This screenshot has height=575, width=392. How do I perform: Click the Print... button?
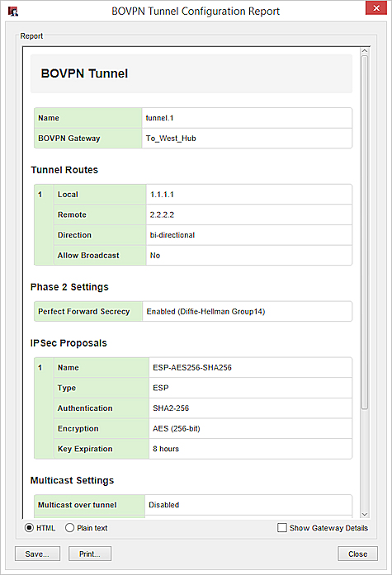90,554
